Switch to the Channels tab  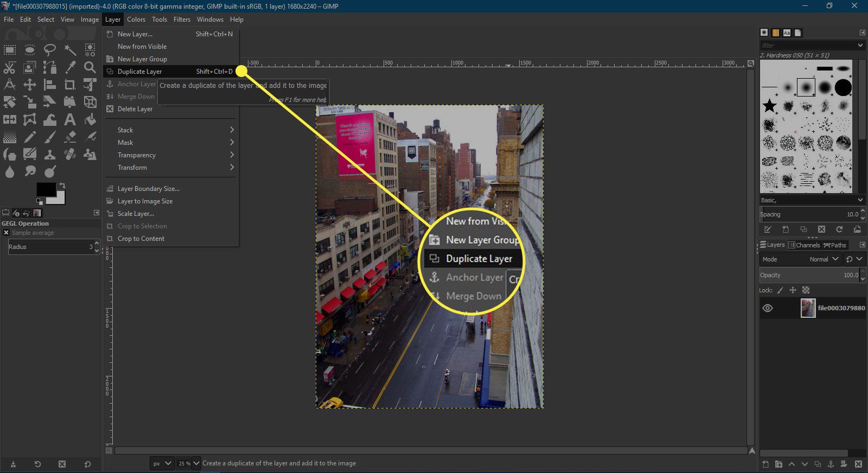pos(804,245)
